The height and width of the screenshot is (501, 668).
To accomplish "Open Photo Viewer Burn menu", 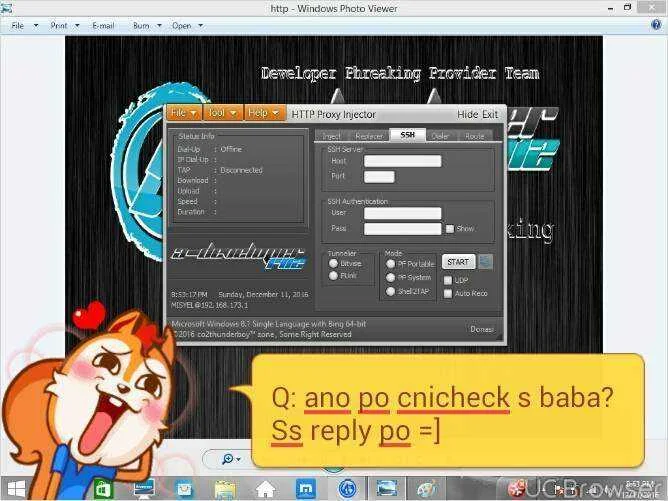I will point(141,26).
